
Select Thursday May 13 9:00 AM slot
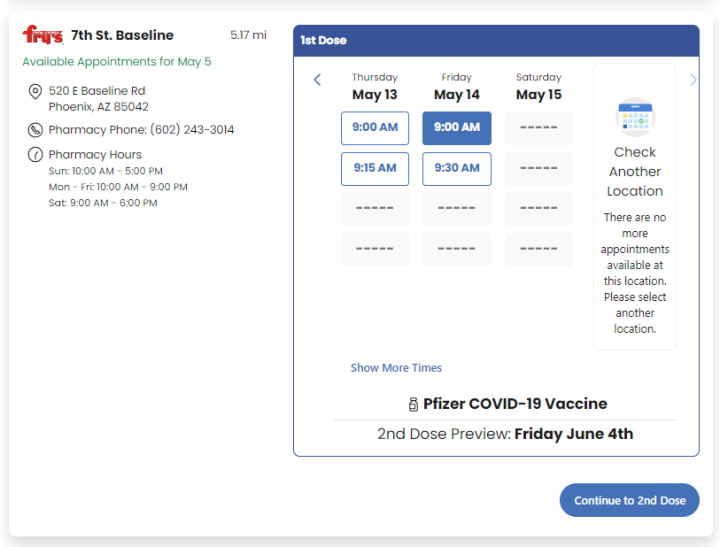click(x=375, y=128)
